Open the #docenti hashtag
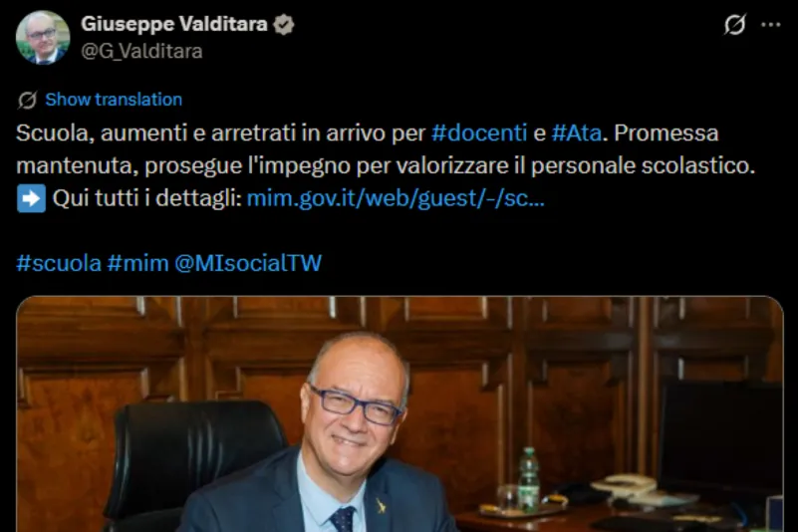 pyautogui.click(x=479, y=133)
